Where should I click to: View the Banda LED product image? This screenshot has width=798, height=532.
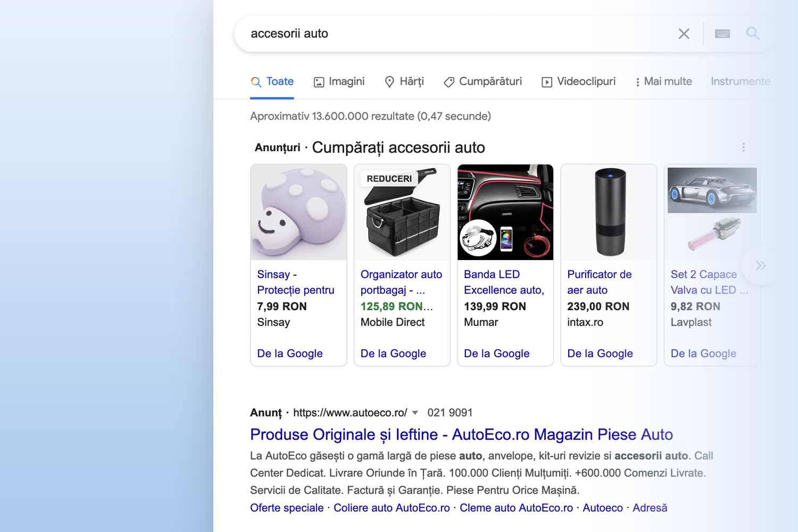point(505,212)
